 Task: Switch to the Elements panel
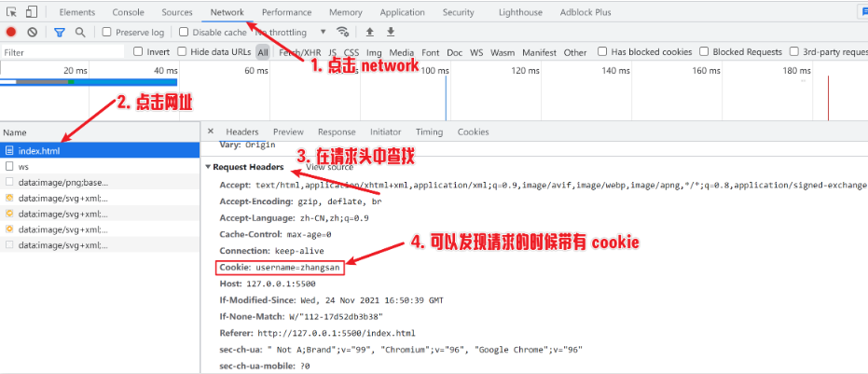[x=77, y=12]
